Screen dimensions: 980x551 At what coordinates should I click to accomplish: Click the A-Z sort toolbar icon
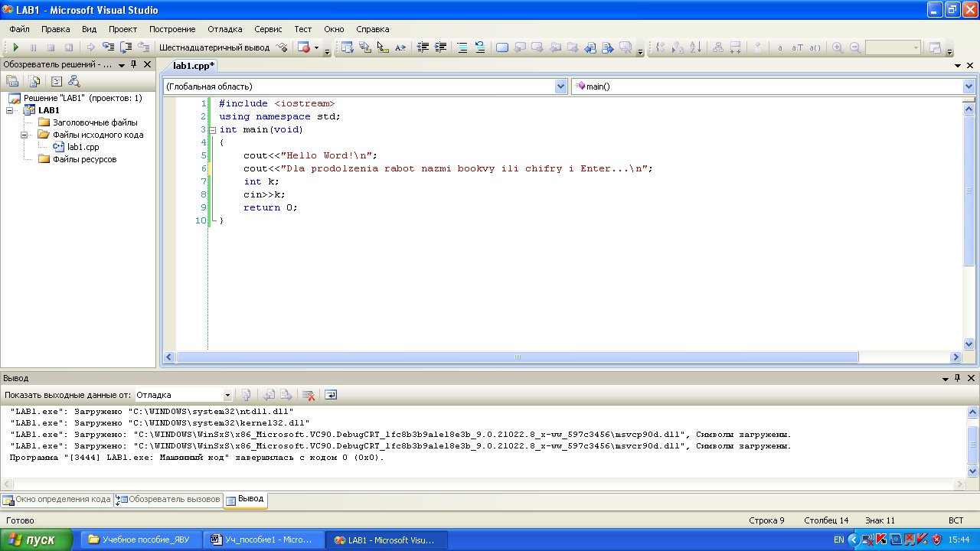695,47
